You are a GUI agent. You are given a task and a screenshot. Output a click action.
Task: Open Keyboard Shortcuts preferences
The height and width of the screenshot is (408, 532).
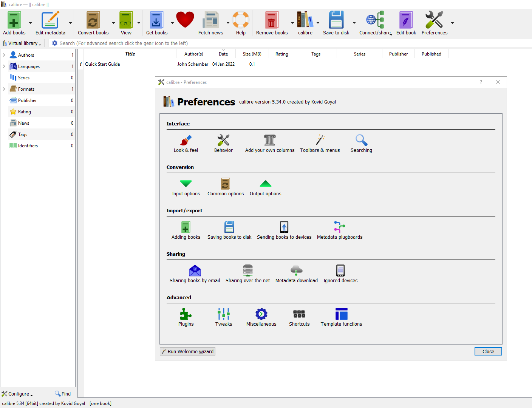pyautogui.click(x=299, y=317)
